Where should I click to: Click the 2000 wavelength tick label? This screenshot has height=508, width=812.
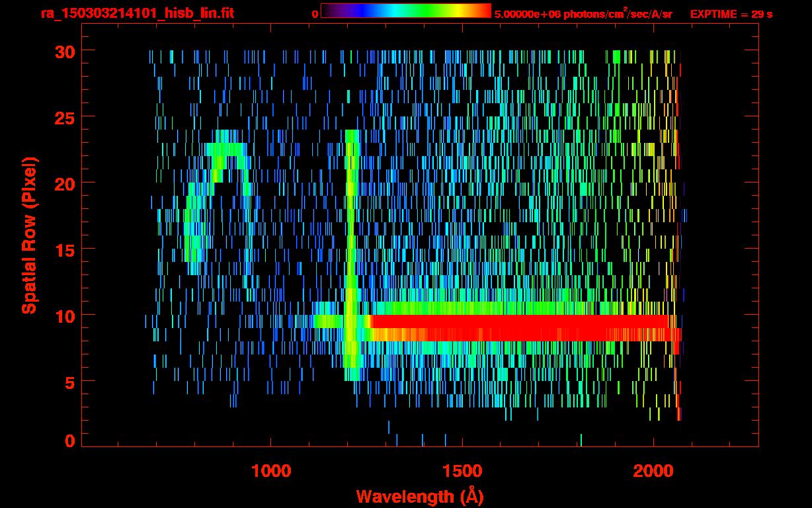pyautogui.click(x=653, y=470)
